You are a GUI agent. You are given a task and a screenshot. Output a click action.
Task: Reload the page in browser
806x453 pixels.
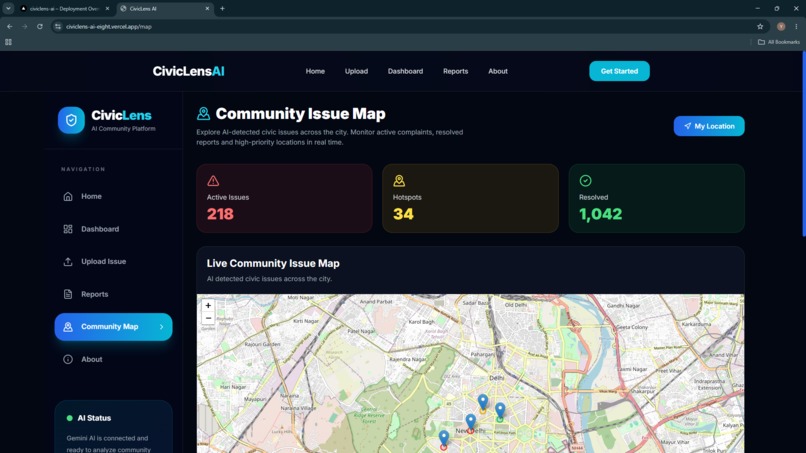[x=40, y=26]
